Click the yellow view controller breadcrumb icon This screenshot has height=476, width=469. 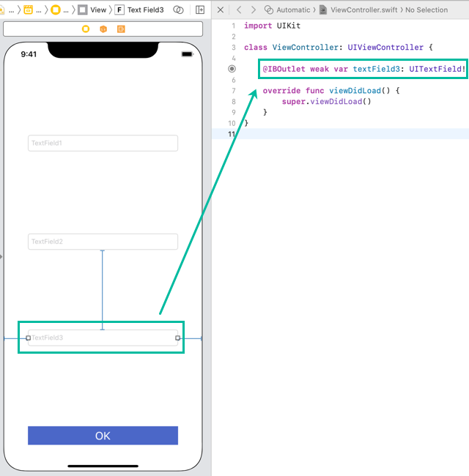(55, 10)
